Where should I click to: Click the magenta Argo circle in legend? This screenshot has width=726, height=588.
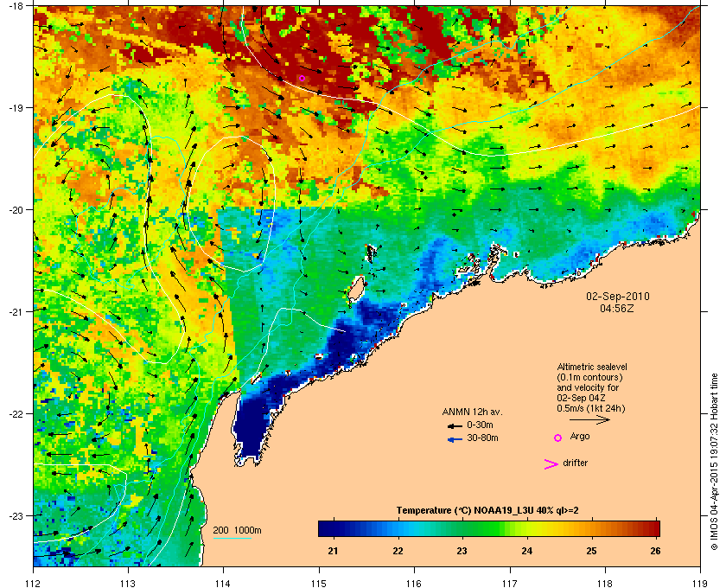coord(558,438)
